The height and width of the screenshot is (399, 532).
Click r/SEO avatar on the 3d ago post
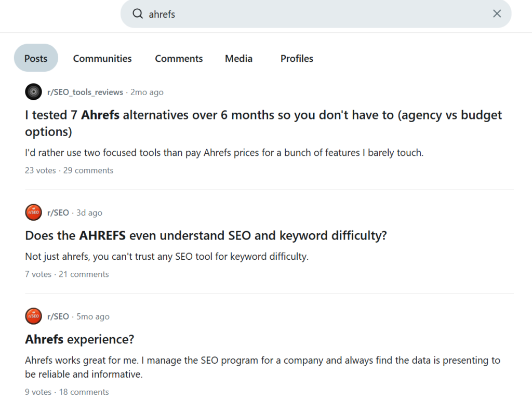pyautogui.click(x=33, y=212)
